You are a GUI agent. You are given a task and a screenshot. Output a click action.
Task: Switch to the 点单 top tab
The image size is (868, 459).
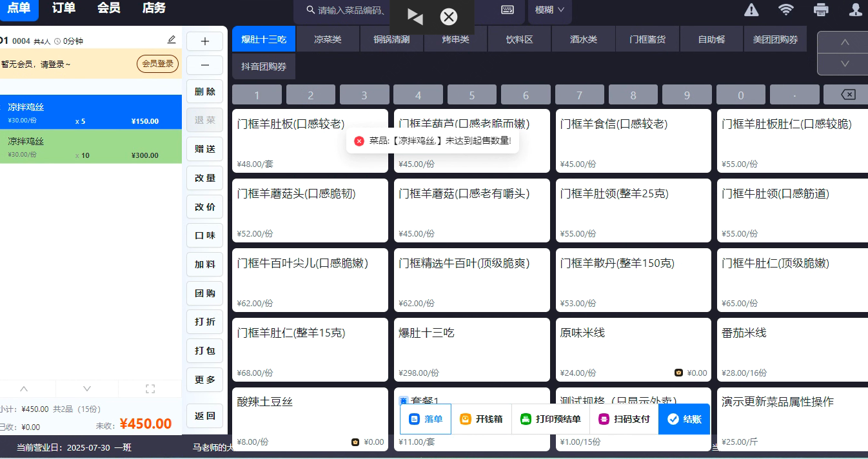19,8
